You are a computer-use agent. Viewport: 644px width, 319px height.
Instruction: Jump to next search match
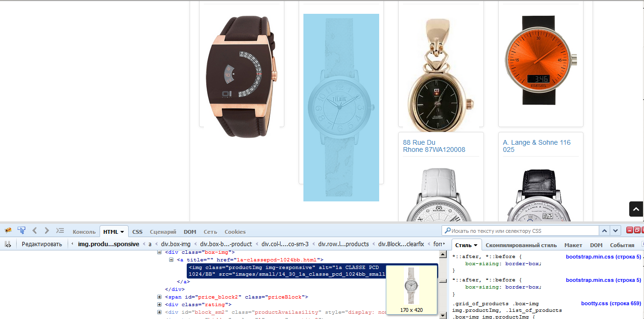coord(616,230)
